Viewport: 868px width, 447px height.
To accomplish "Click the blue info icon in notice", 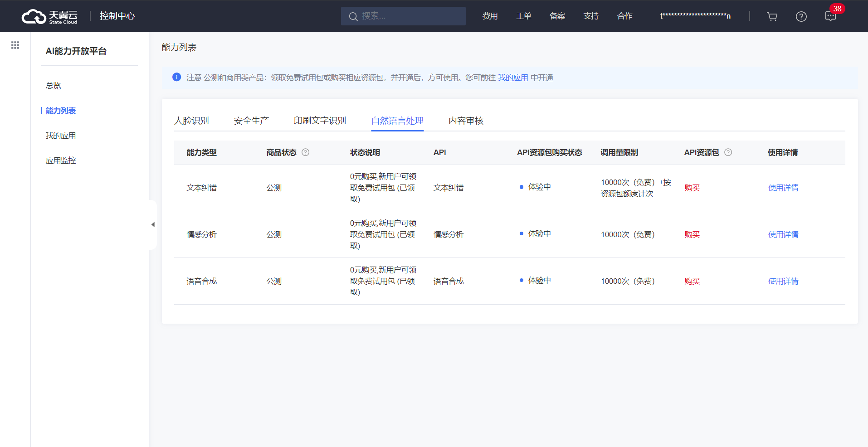I will pyautogui.click(x=177, y=77).
